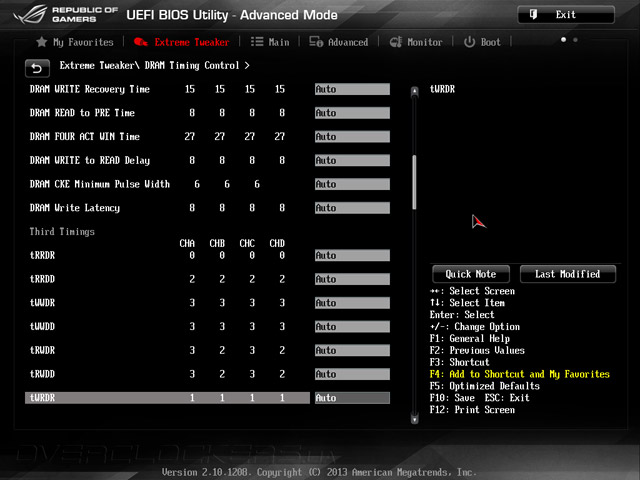The width and height of the screenshot is (640, 480).
Task: Show Last Modified settings
Action: coord(568,274)
